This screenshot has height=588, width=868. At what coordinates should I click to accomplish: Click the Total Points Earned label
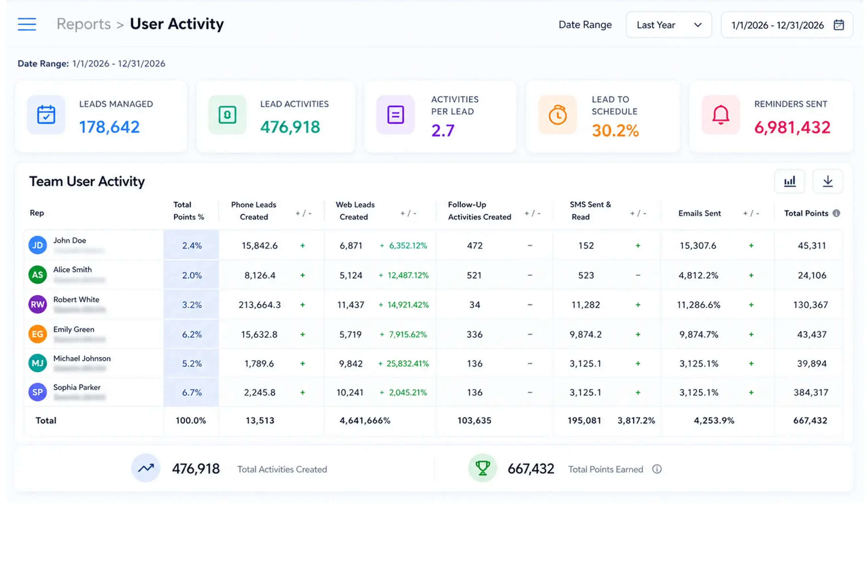(x=606, y=470)
